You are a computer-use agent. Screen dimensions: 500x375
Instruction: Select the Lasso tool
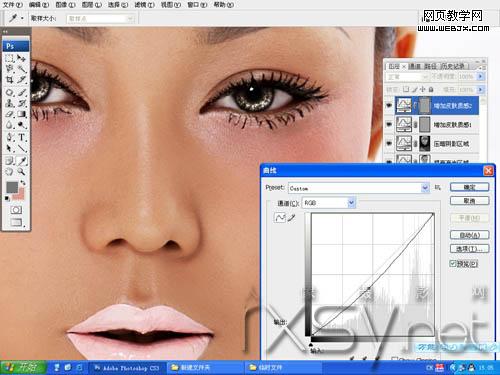(x=10, y=69)
